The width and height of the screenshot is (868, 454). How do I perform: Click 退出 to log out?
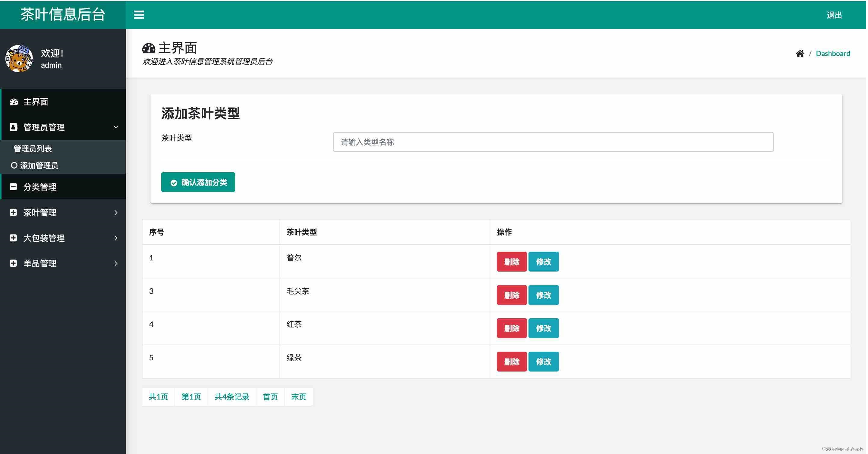point(834,15)
